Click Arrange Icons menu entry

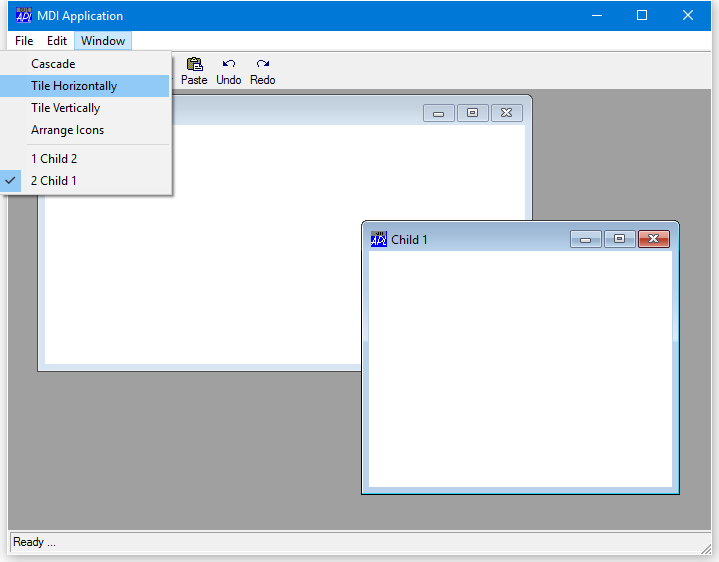[x=68, y=130]
